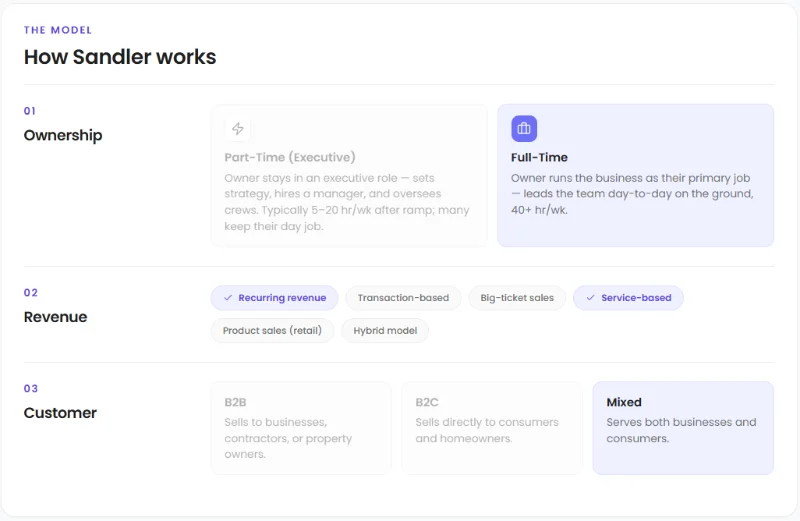The width and height of the screenshot is (800, 521).
Task: Click 'Serves both businesses and consumers' text
Action: (x=681, y=430)
